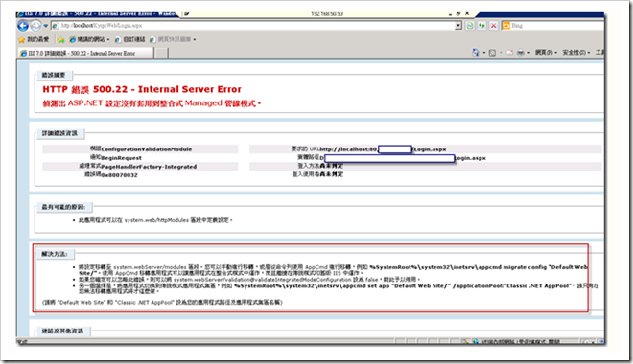Expand the arrow next to the printer icon
Viewport: 633px width, 364px height.
pos(528,53)
